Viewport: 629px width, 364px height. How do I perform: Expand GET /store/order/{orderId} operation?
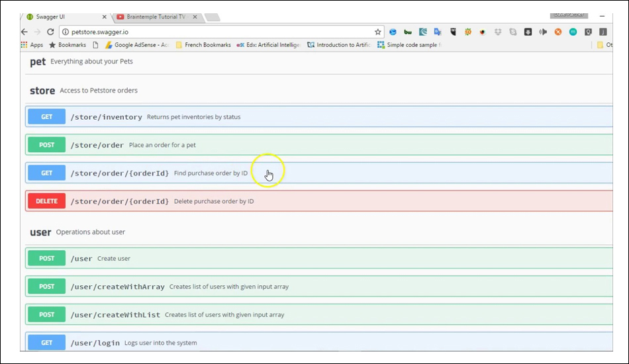tap(319, 173)
